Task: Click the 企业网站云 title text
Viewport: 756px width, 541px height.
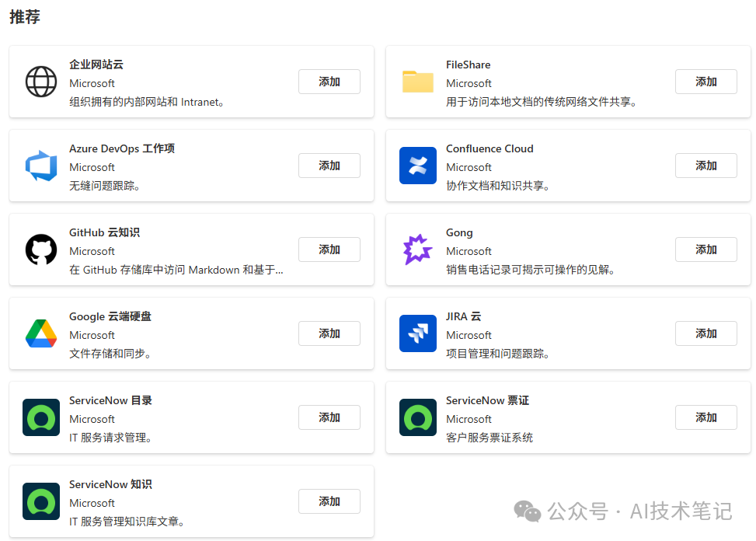Action: pos(96,65)
